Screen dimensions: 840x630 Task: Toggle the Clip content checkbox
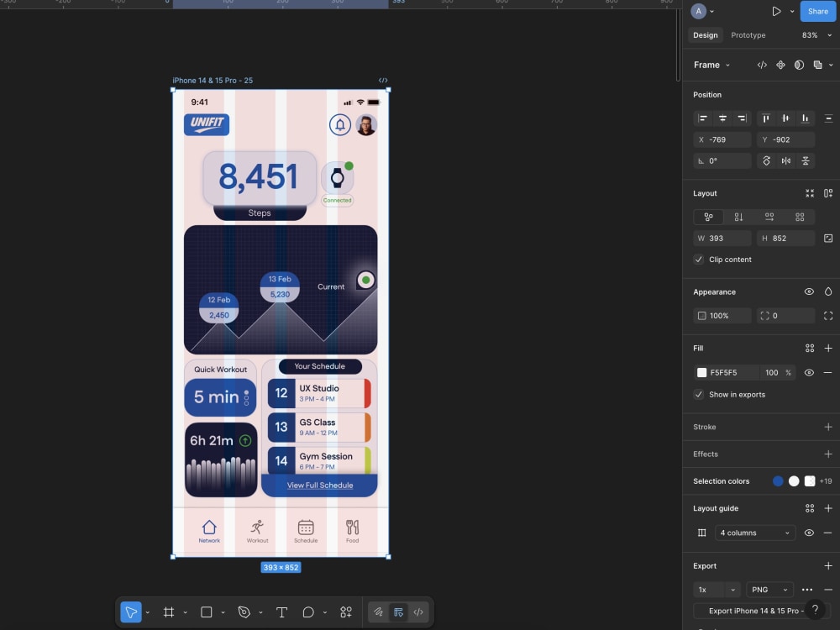pos(699,260)
